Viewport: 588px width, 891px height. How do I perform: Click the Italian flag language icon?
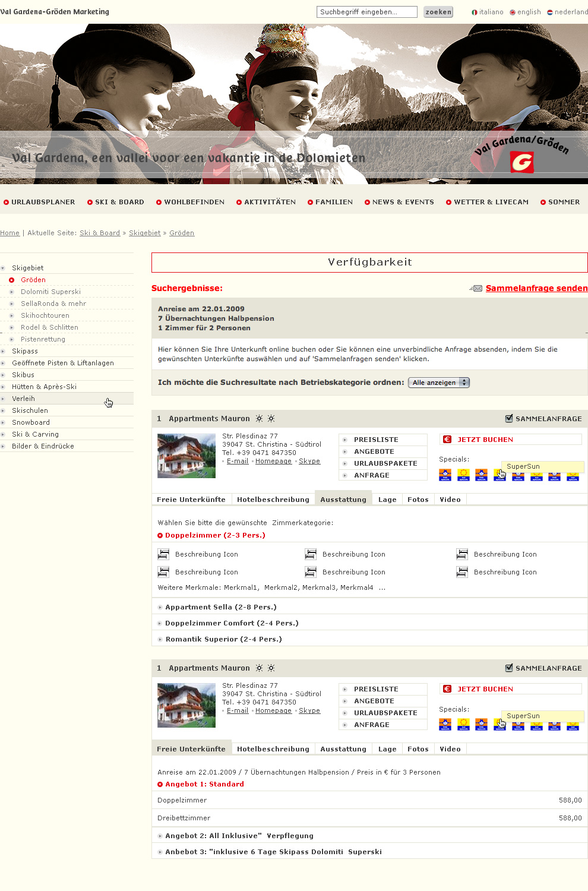coord(475,12)
